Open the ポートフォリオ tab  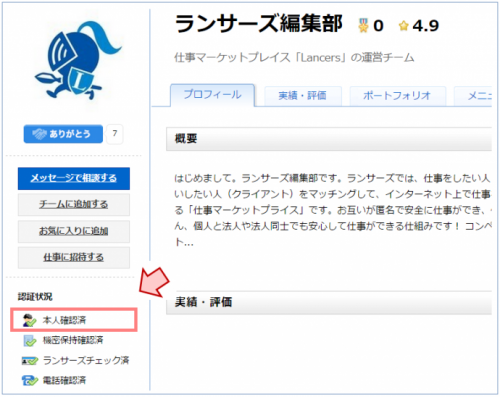click(x=397, y=96)
